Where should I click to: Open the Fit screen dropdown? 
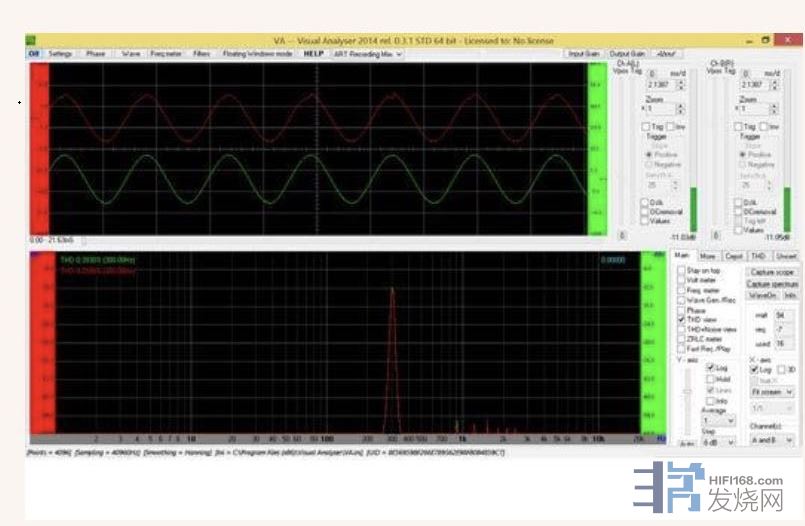(775, 391)
